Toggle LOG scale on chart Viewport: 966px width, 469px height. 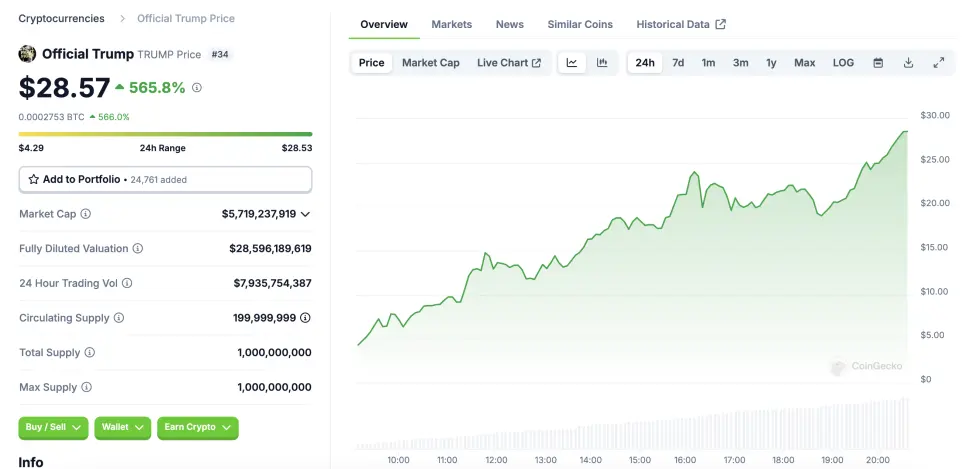843,63
